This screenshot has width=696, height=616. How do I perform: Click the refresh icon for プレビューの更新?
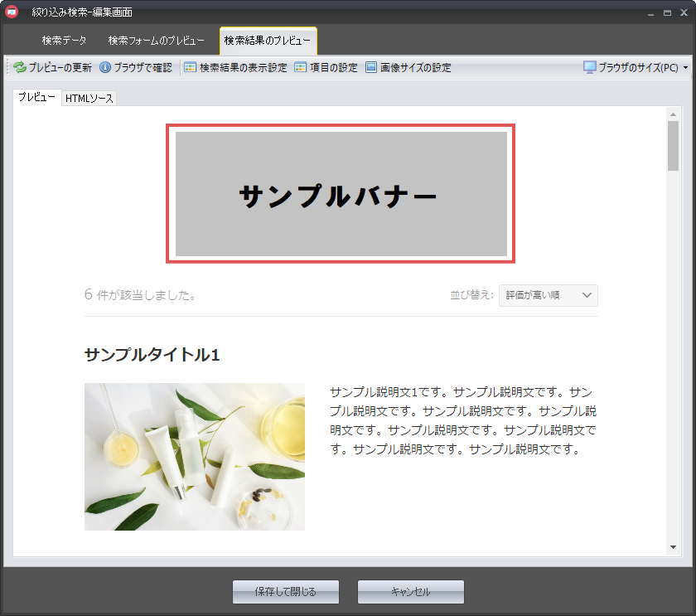[x=19, y=68]
